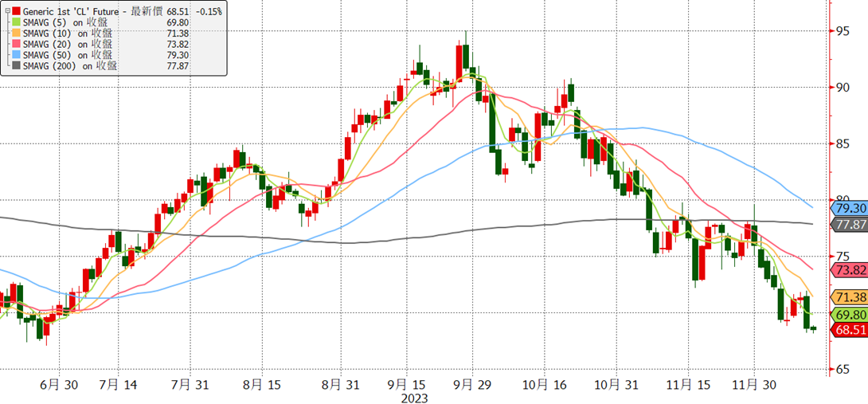Select the "SMAVG (20) on 收盤" legend entry
The image size is (868, 404).
tap(68, 44)
